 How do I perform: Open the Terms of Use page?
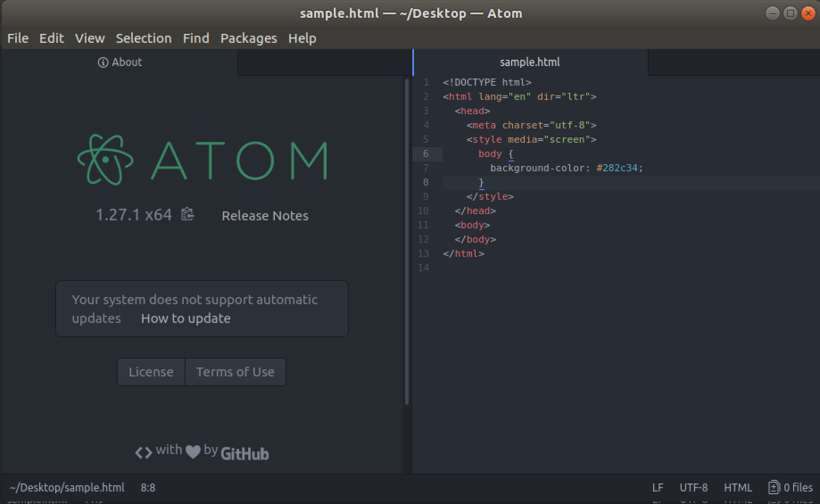pyautogui.click(x=235, y=372)
